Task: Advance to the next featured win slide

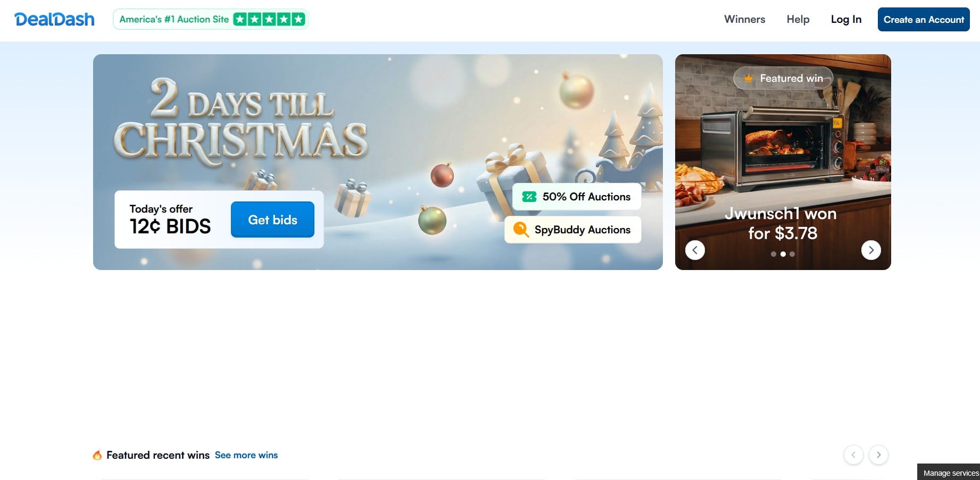Action: click(871, 250)
